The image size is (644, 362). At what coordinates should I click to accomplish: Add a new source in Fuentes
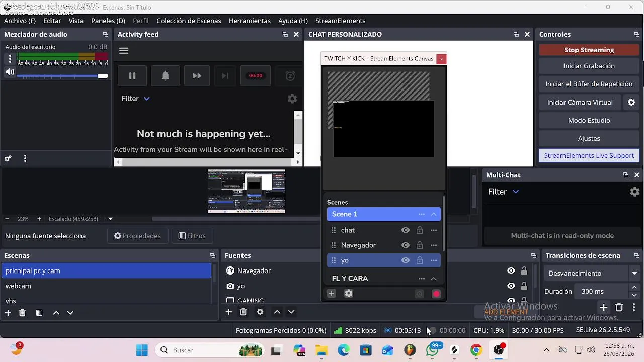[229, 312]
